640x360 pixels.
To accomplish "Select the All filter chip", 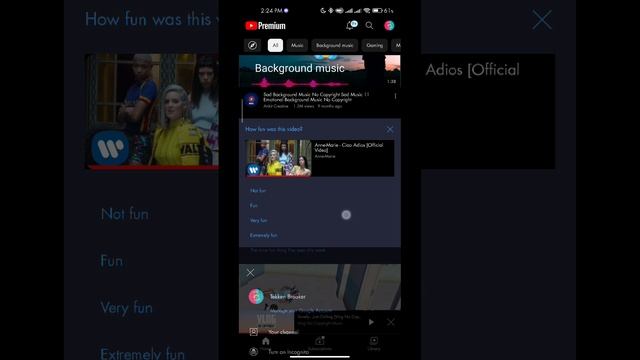I will coord(275,45).
